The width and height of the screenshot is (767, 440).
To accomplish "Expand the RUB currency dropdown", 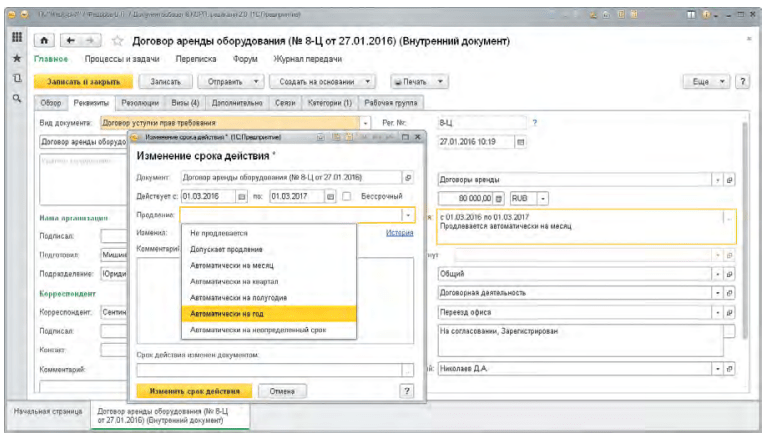I will coord(542,198).
